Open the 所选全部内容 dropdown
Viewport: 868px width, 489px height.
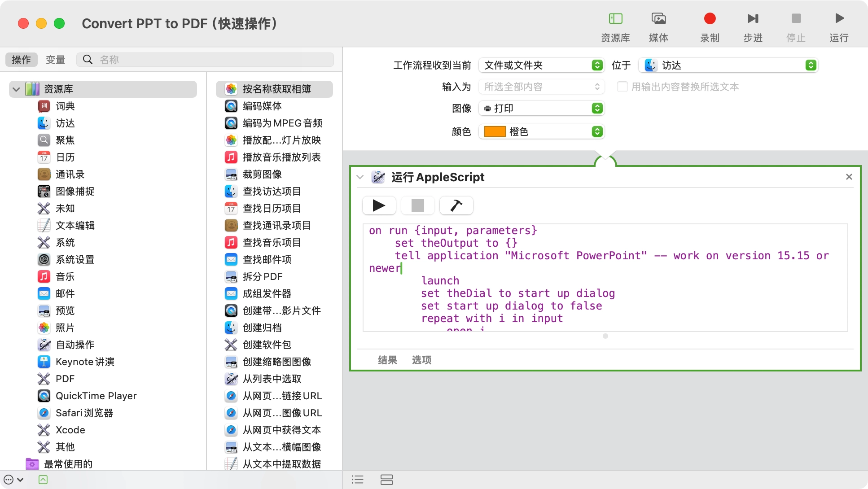pos(541,87)
